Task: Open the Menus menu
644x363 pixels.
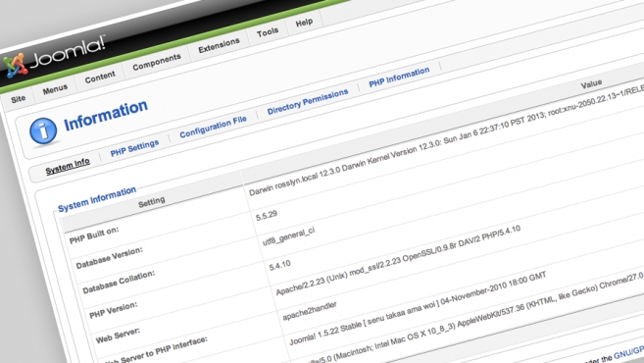Action: (x=55, y=89)
